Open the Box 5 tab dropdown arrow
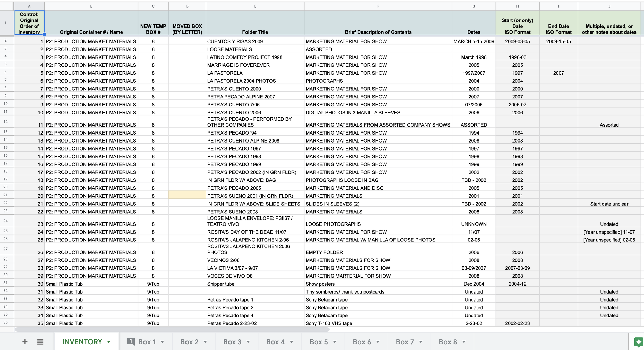Screen dimensions: 644x350 [x=335, y=342]
